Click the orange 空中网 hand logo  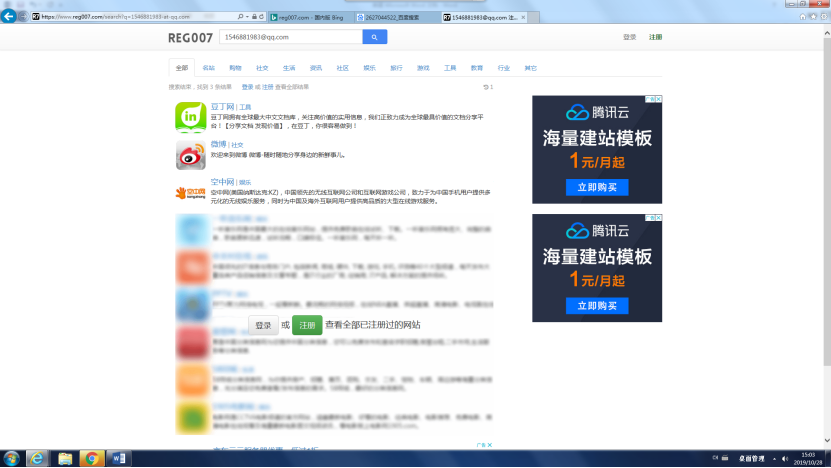click(191, 193)
